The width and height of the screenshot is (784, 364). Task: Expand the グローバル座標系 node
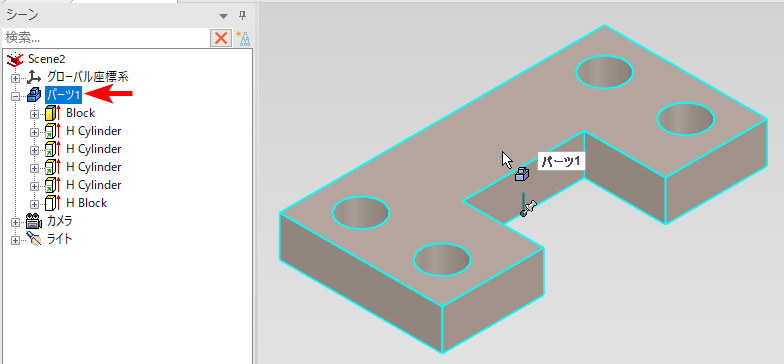tap(16, 78)
